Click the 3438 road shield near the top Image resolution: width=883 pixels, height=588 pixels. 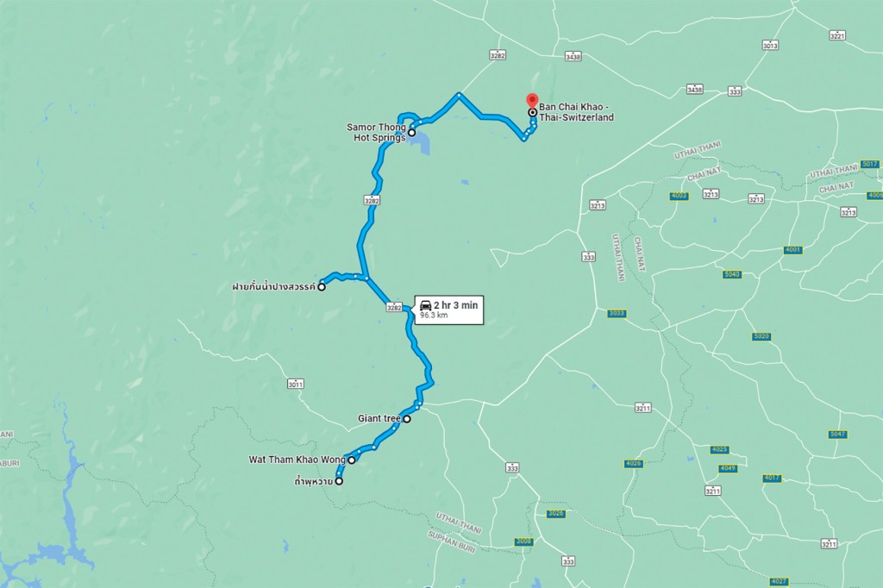(573, 57)
